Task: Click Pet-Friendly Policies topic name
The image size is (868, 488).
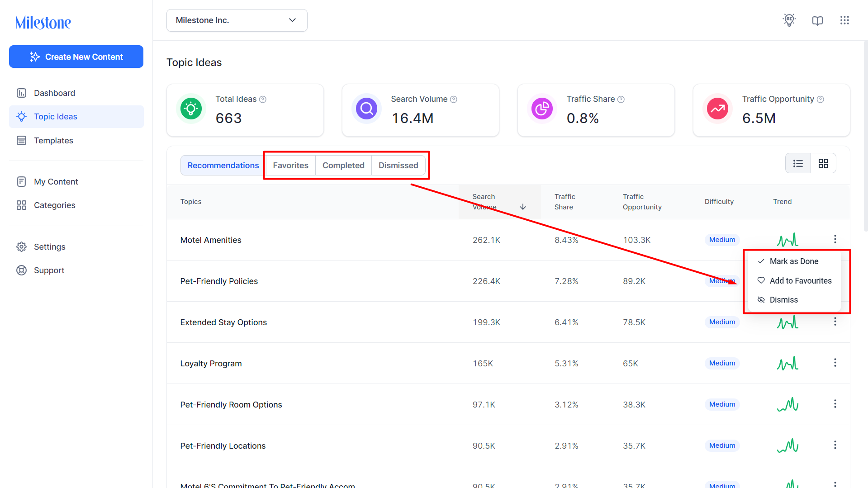Action: (219, 281)
